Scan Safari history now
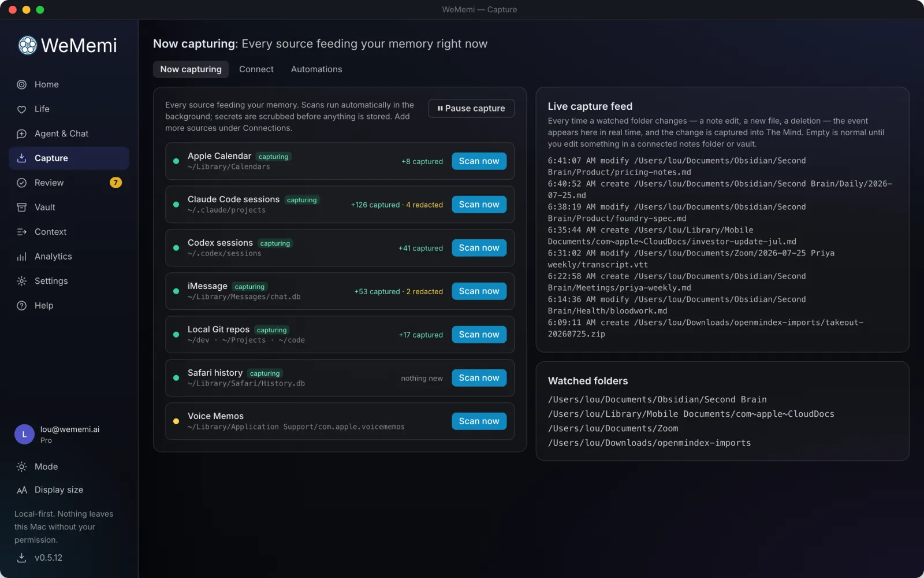Screen dimensions: 924x578 pos(479,378)
